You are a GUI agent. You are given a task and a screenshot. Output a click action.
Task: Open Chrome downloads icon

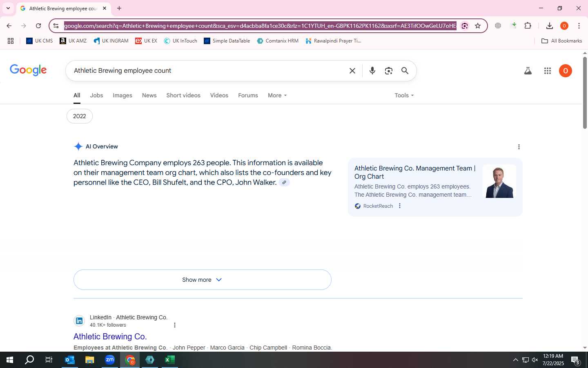(550, 26)
